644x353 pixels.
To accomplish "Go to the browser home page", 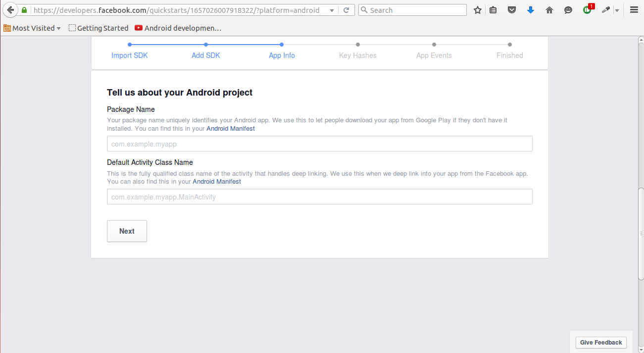I will pyautogui.click(x=549, y=9).
